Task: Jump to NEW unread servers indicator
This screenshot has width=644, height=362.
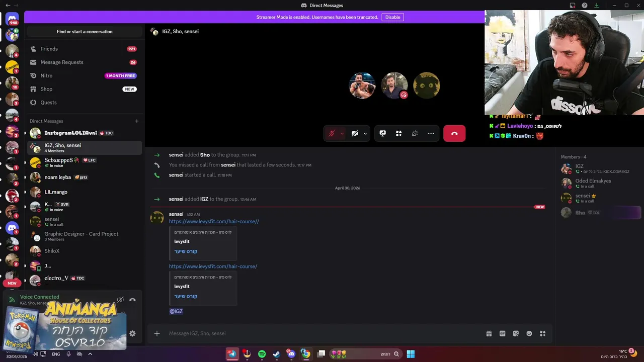Action: (12, 283)
